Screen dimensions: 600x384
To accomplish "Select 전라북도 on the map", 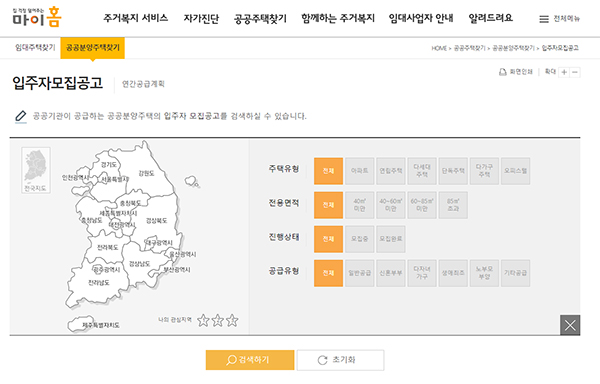I will 108,248.
